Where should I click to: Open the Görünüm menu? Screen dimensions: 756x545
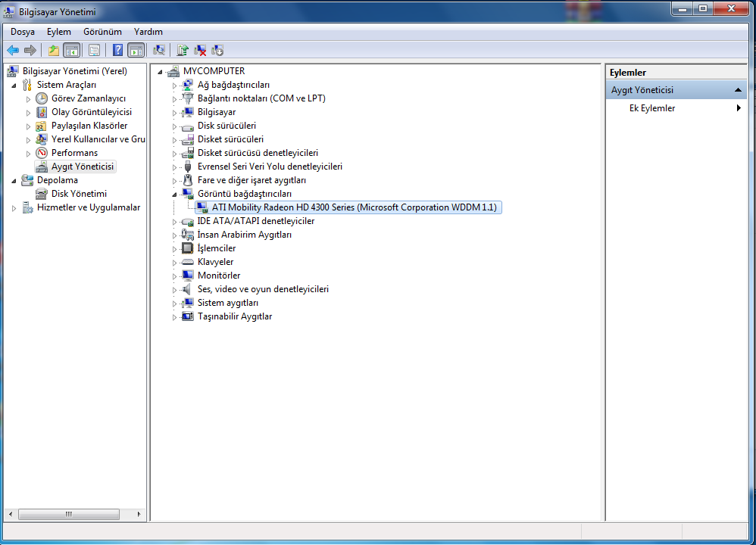pos(102,32)
